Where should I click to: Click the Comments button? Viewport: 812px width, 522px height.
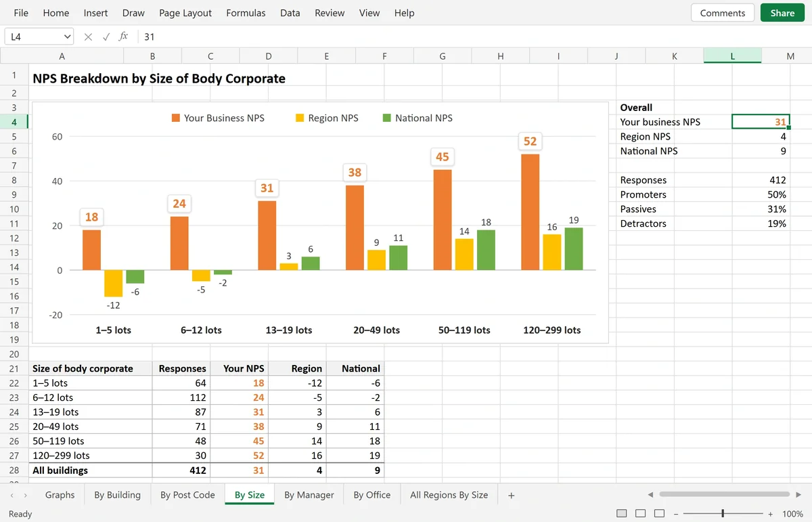click(723, 13)
